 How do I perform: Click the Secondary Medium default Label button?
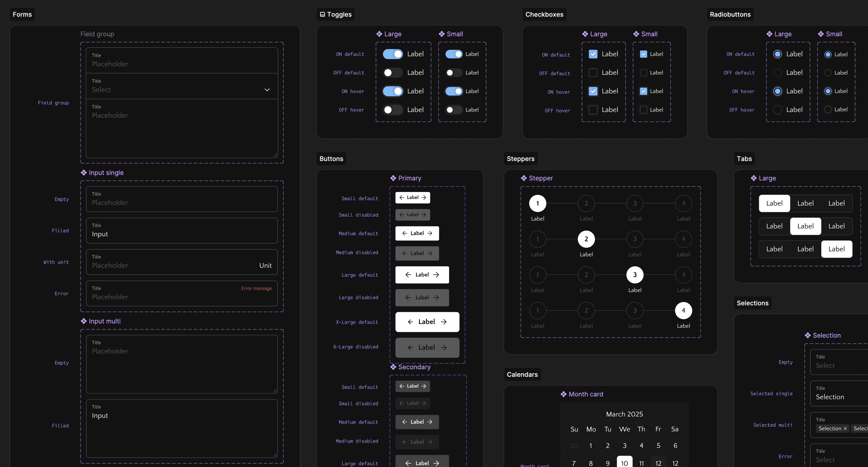click(x=417, y=422)
